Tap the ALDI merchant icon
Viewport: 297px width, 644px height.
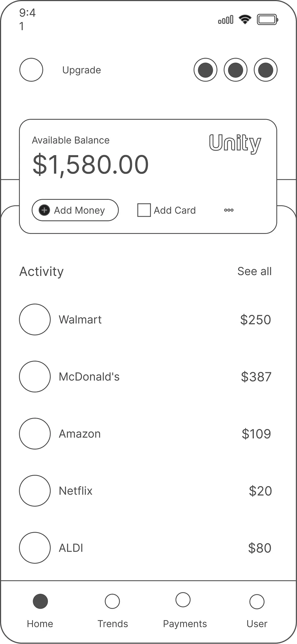(x=35, y=548)
